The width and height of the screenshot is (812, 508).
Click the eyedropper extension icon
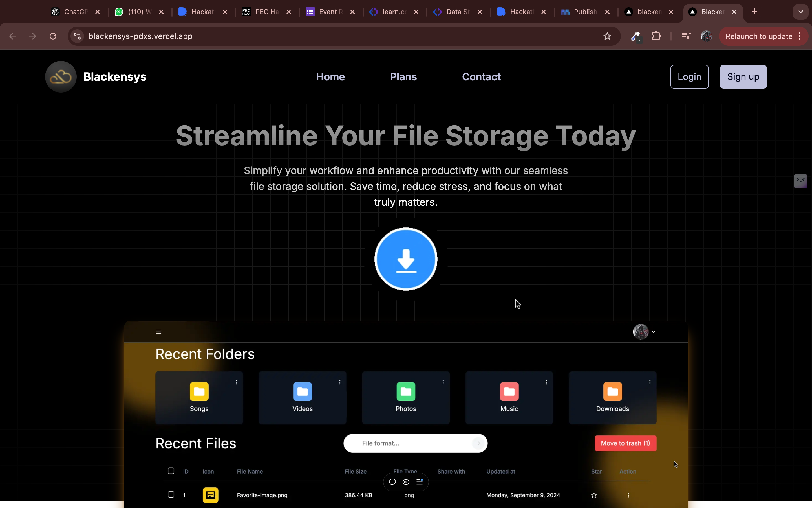click(636, 36)
